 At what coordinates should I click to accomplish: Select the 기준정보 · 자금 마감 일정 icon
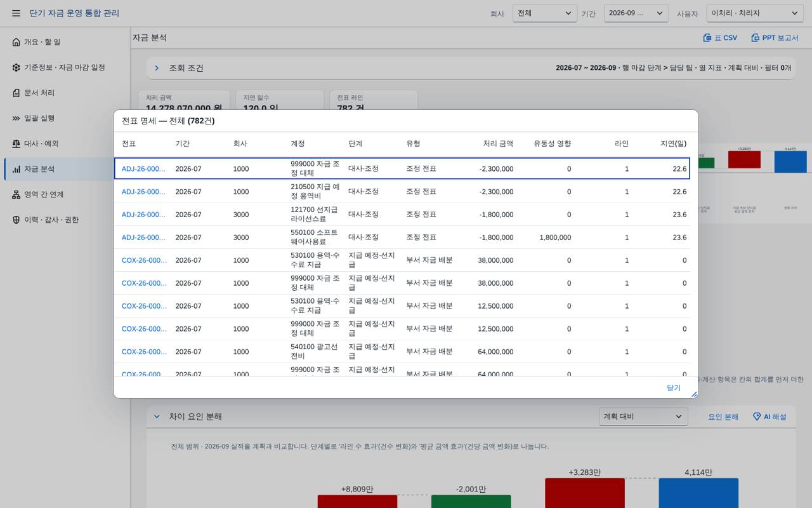(16, 67)
